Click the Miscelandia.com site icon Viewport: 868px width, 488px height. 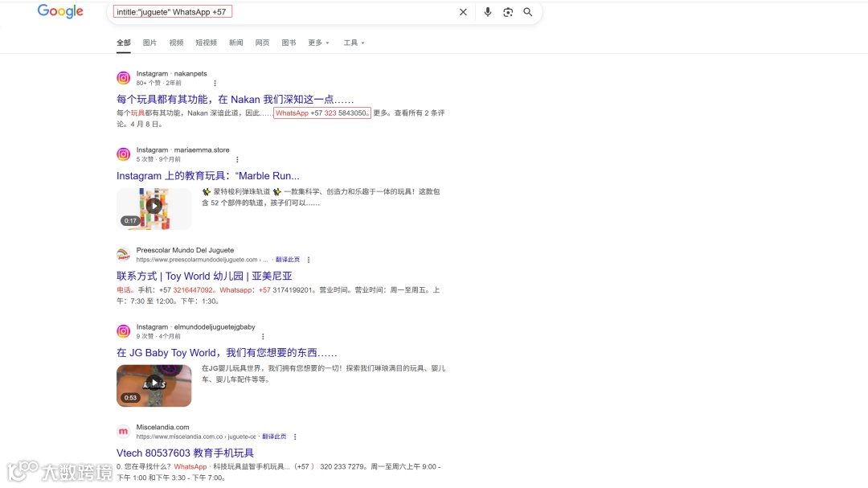coord(124,432)
